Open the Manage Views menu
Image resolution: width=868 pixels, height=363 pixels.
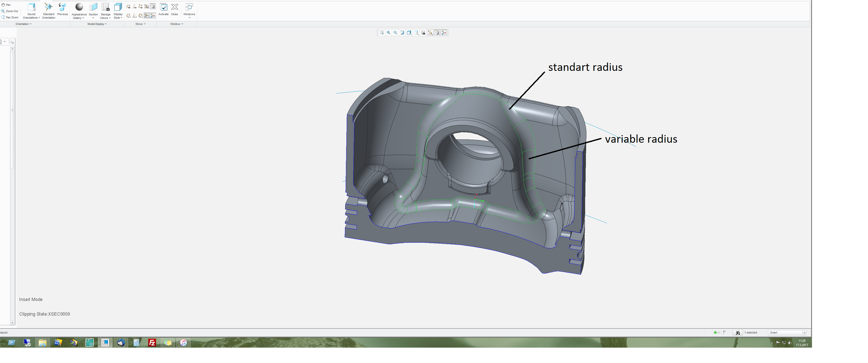105,11
